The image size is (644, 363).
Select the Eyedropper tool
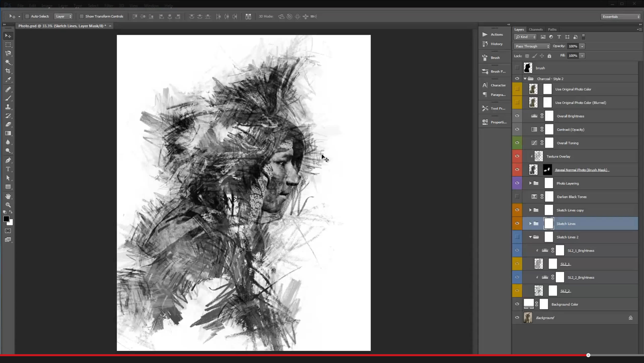8,80
